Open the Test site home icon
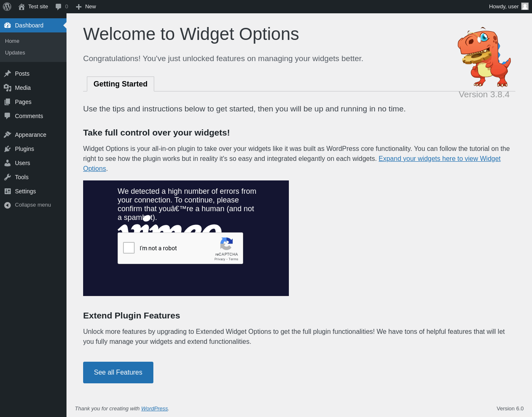Screen dimensions: 532x417 (x=22, y=7)
